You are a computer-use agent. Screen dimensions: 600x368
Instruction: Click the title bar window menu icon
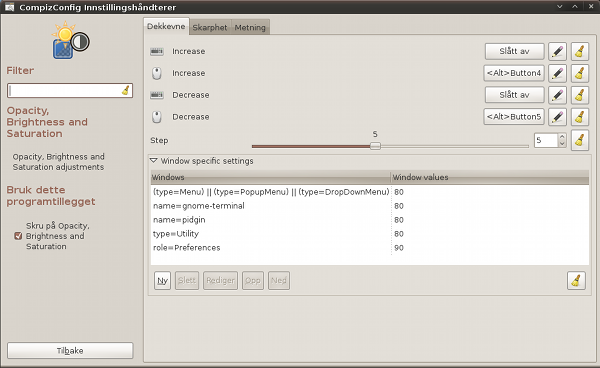[9, 7]
